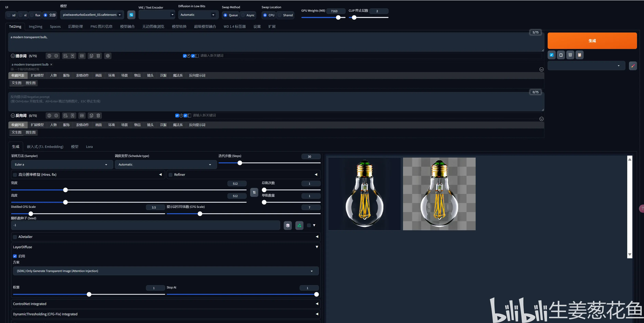Click the ChatGPT icon in prompt toolbar
644x323 pixels.
click(x=108, y=56)
